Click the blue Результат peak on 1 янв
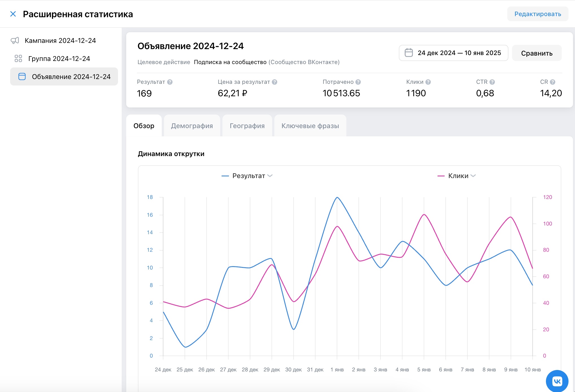Viewport: 575px width, 392px height. 337,198
